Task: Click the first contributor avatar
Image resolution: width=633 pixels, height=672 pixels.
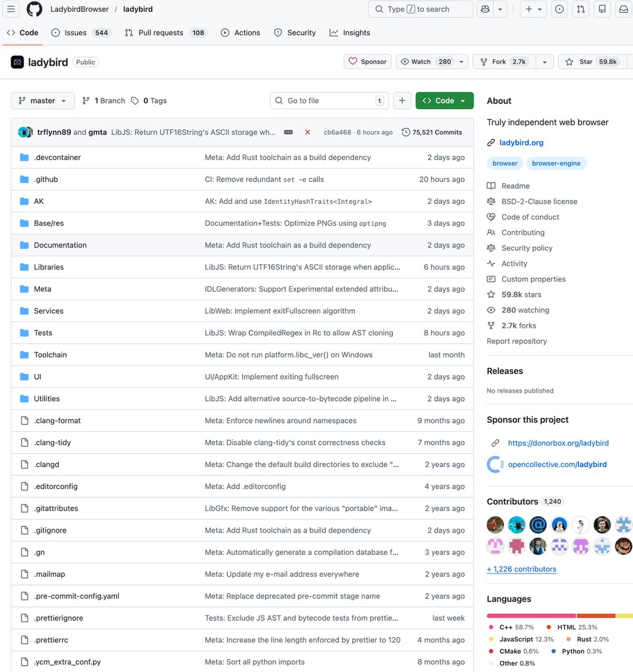Action: 495,525
